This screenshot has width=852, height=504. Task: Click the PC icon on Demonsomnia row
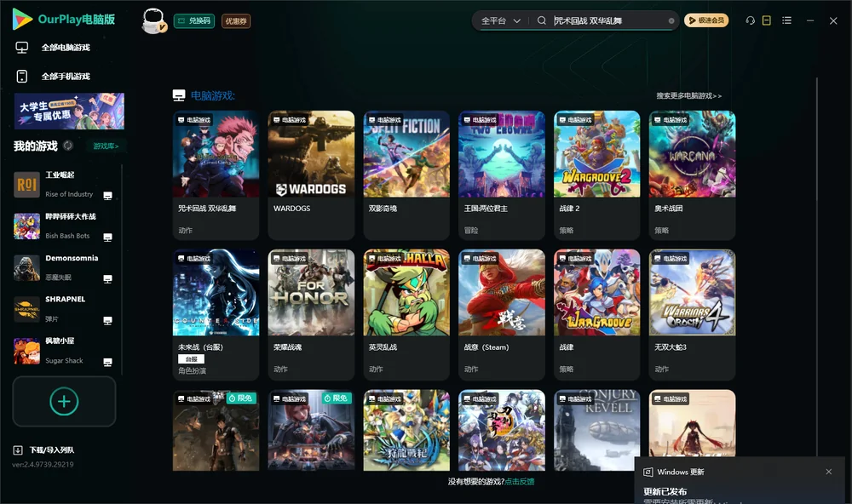pyautogui.click(x=107, y=278)
